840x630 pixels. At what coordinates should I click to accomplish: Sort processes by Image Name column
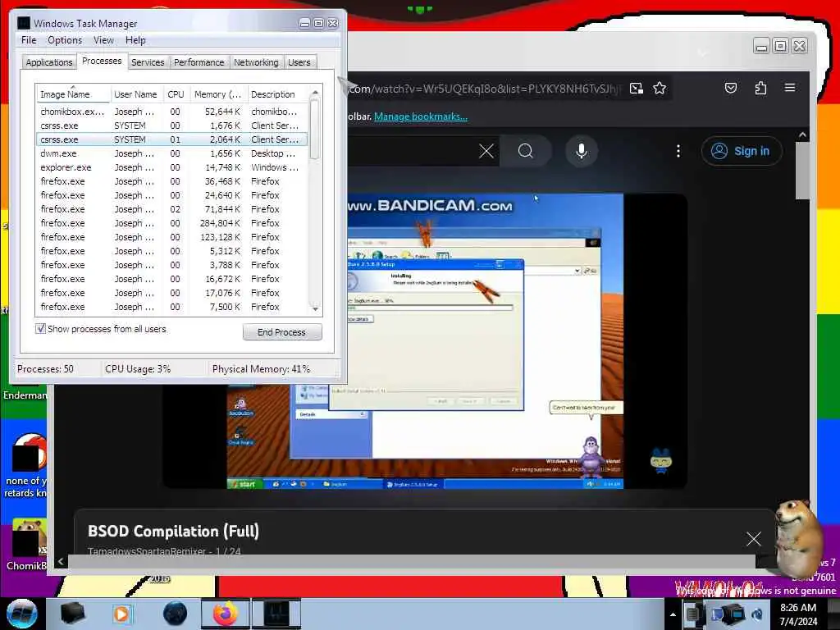coord(73,94)
